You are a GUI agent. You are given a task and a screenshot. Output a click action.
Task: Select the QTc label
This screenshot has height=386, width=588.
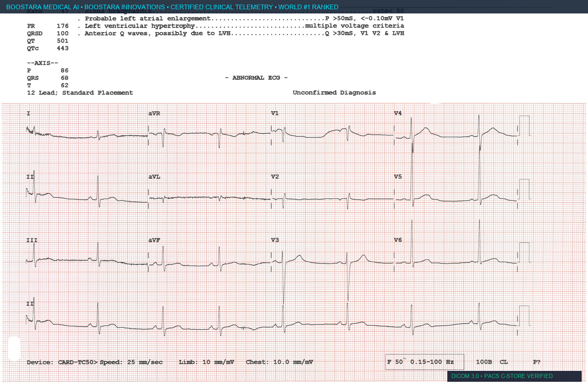click(33, 48)
